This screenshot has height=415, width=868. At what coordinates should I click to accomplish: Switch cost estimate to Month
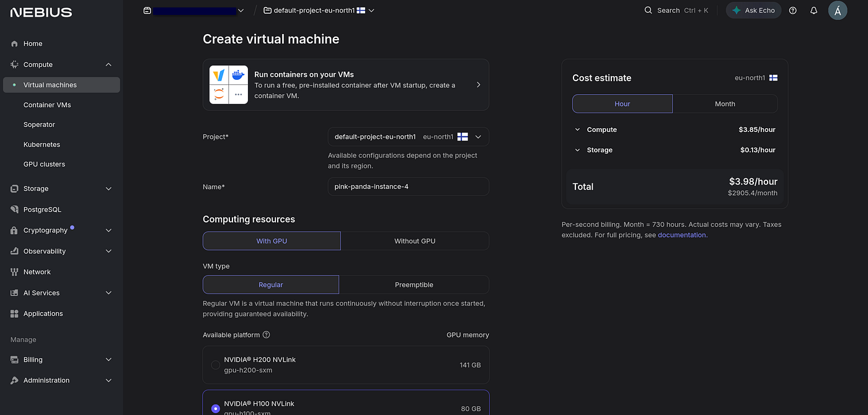click(x=725, y=104)
